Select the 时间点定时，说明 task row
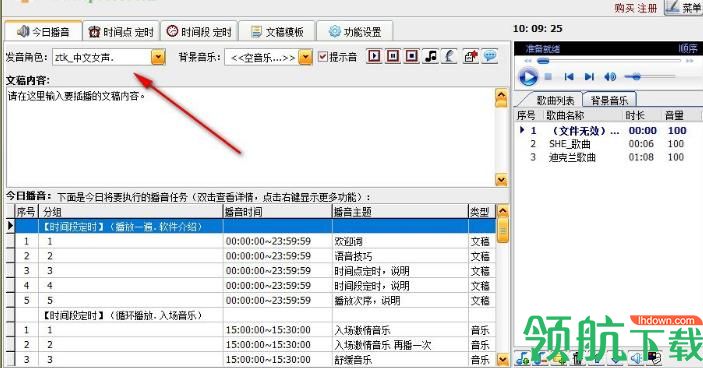The image size is (703, 368). click(256, 271)
